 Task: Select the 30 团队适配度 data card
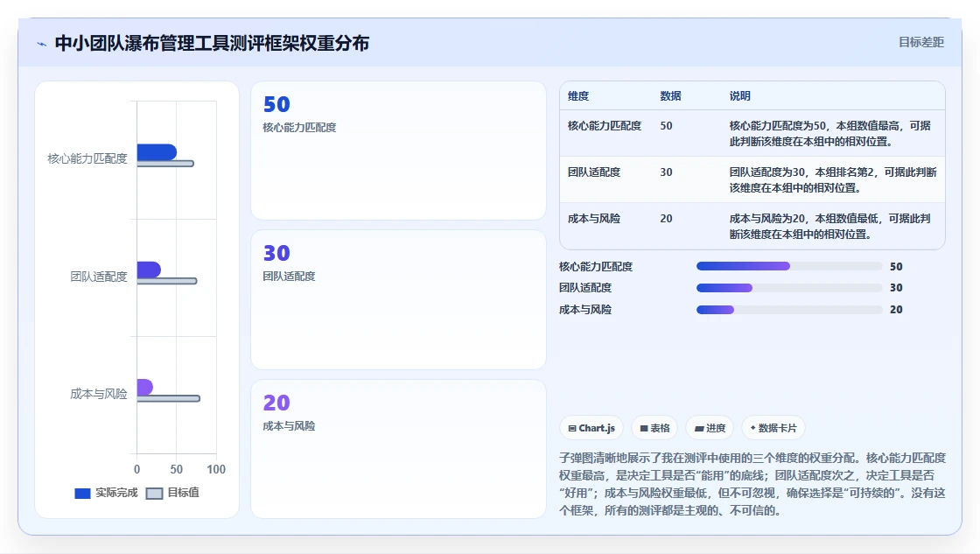click(398, 299)
